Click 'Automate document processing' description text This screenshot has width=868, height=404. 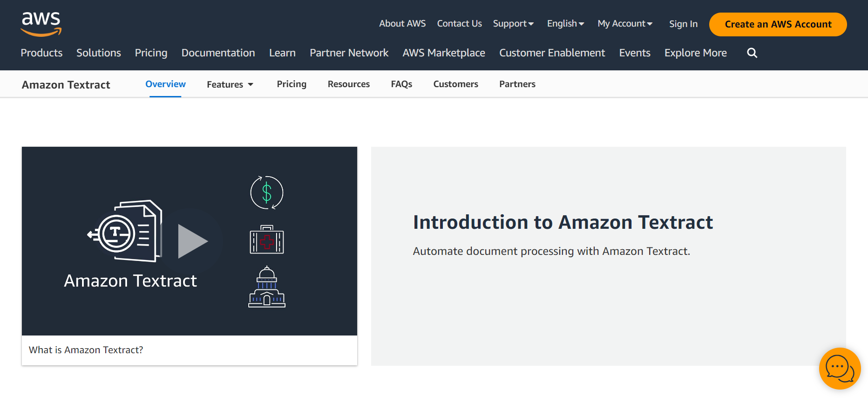coord(551,251)
